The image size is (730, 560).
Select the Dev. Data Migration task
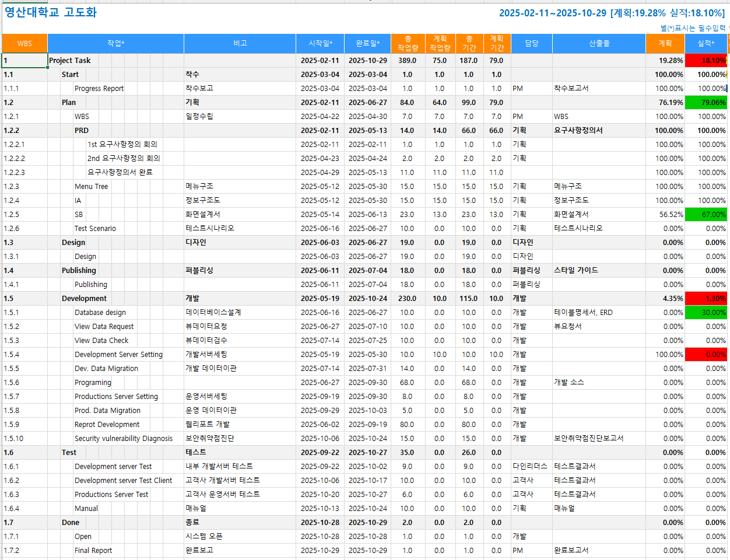(106, 369)
